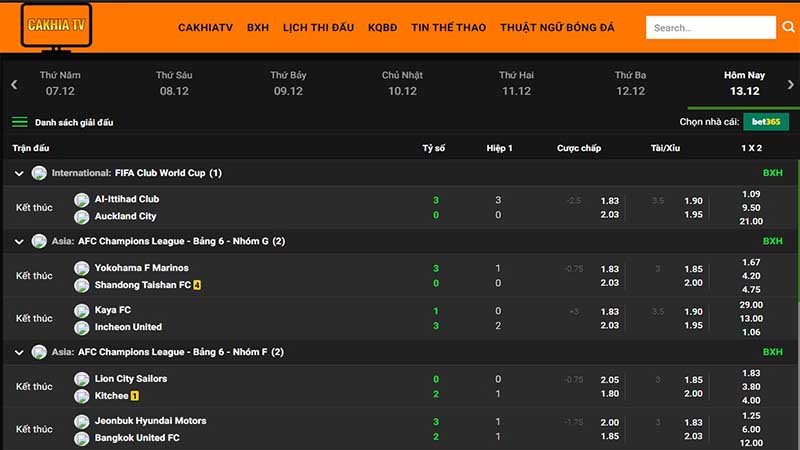Viewport: 800px width, 450px height.
Task: Click the Bangkok United FC team name
Action: (x=137, y=438)
